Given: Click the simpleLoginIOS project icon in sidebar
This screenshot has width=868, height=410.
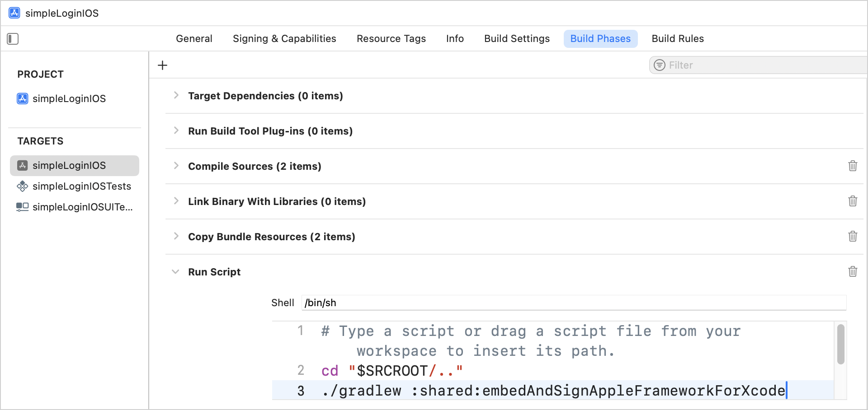Looking at the screenshot, I should (23, 98).
